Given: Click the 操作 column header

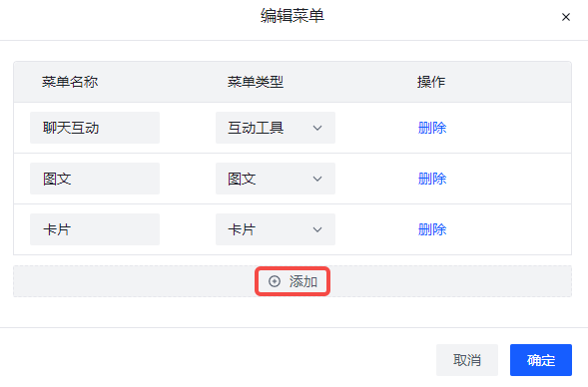Looking at the screenshot, I should pos(431,82).
